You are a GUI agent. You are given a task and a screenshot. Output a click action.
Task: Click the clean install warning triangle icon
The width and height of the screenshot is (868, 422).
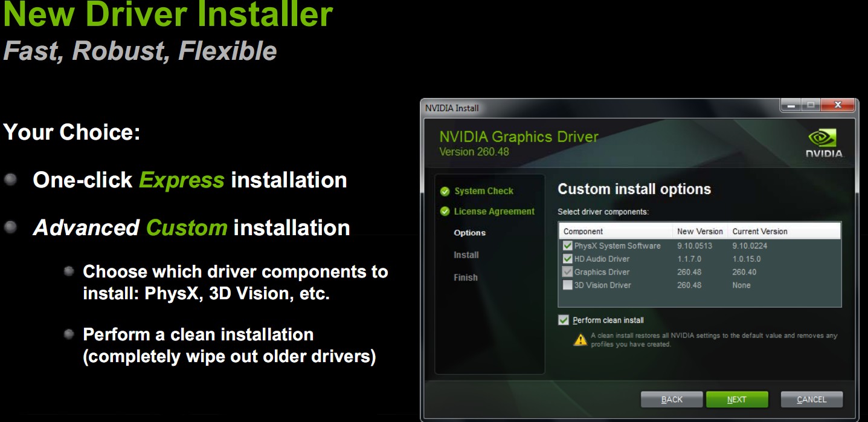[580, 340]
